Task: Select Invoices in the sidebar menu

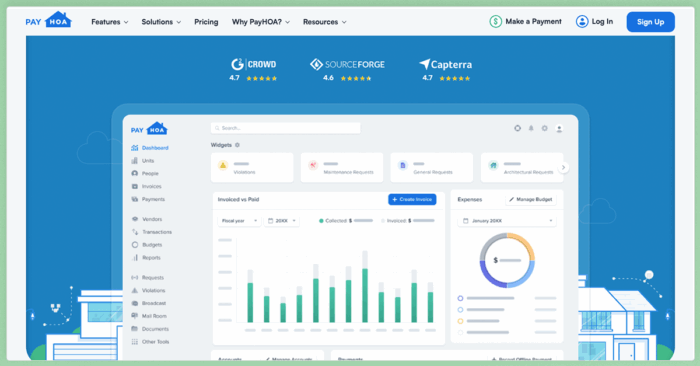Action: pos(146,186)
